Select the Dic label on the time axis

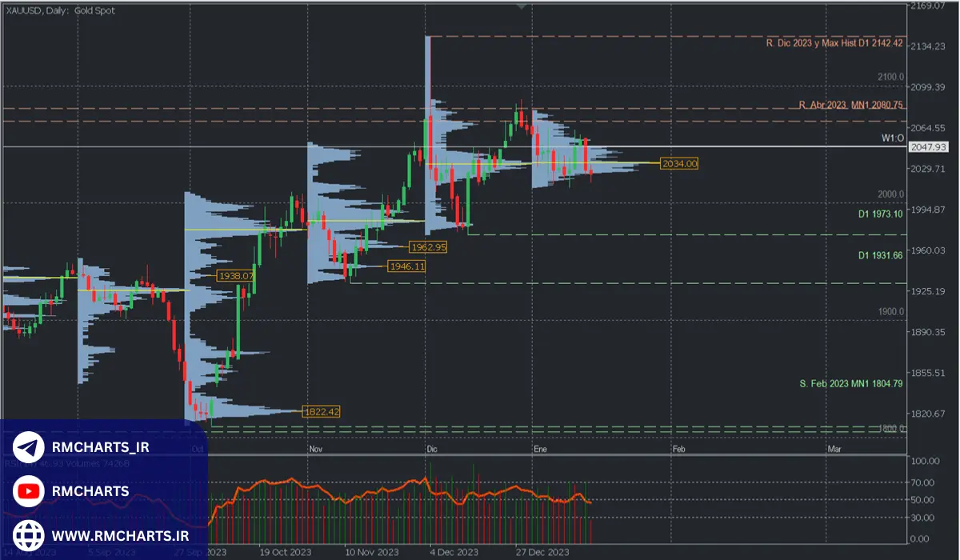click(430, 450)
